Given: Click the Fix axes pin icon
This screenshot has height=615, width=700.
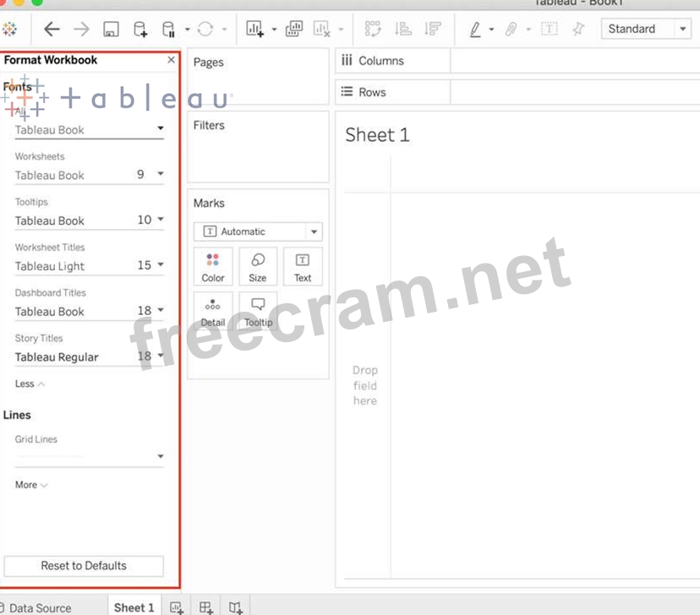Looking at the screenshot, I should 578,30.
